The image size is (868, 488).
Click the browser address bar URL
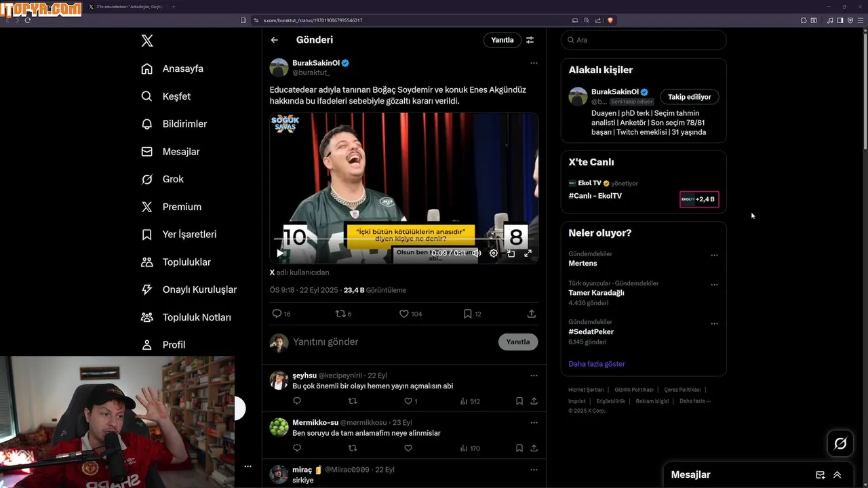[313, 20]
